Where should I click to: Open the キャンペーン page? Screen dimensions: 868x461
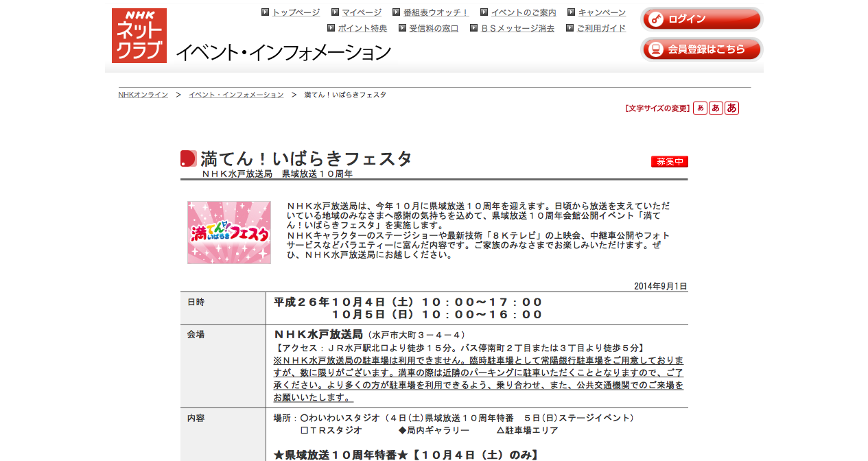point(602,12)
